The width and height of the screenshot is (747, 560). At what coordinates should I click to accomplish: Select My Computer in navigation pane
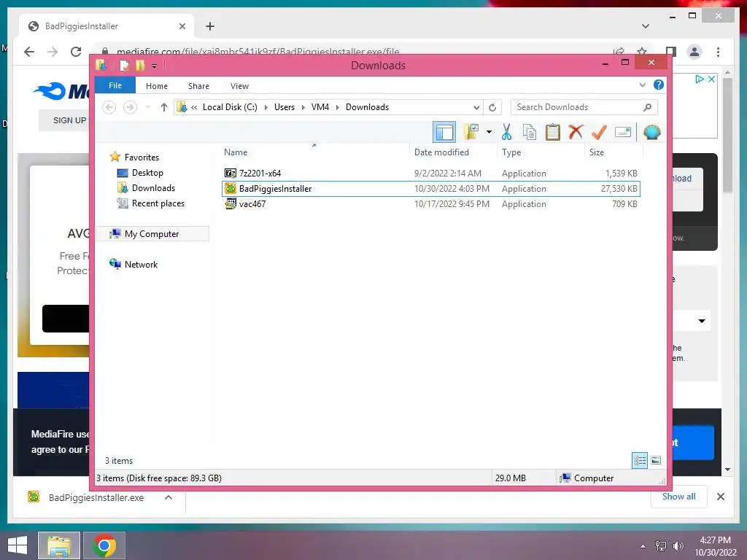coord(153,234)
